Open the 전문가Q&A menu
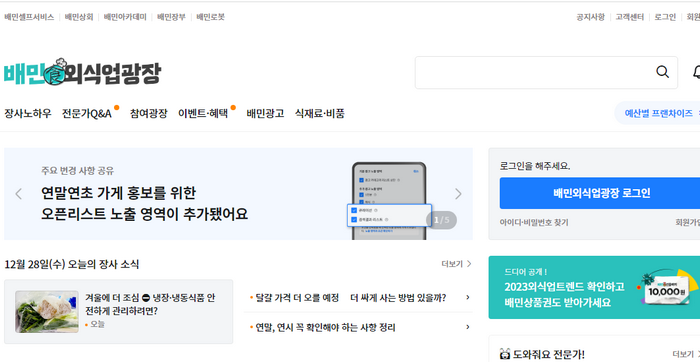This screenshot has width=700, height=362. pyautogui.click(x=87, y=113)
